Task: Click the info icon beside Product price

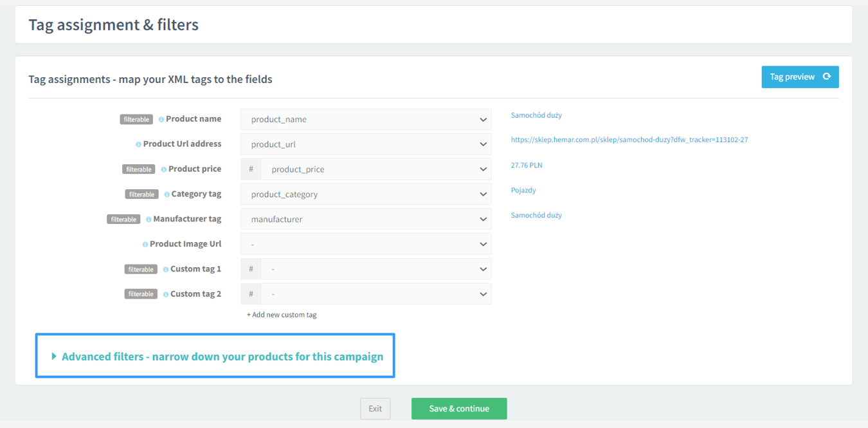Action: (163, 169)
